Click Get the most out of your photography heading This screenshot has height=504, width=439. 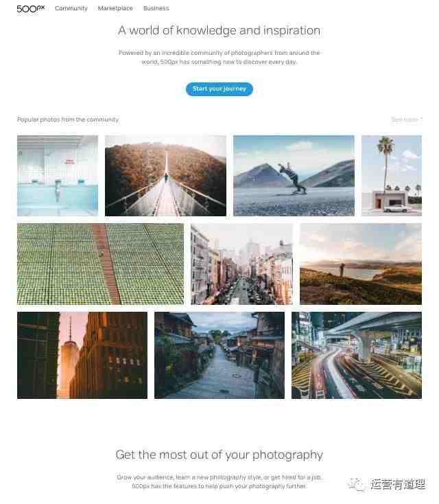click(219, 455)
